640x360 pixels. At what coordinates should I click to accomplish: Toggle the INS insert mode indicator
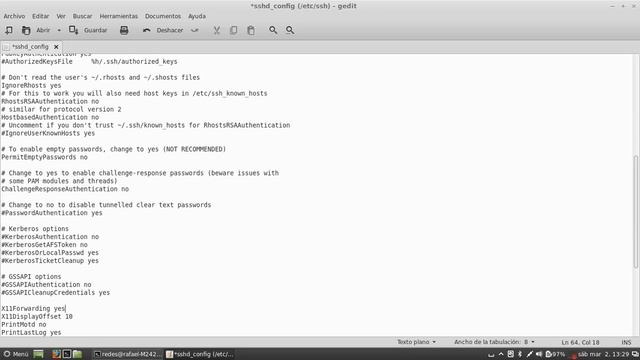pyautogui.click(x=626, y=342)
